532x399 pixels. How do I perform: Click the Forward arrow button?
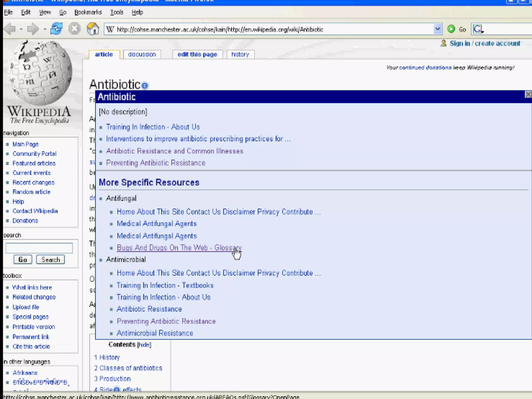pos(33,29)
